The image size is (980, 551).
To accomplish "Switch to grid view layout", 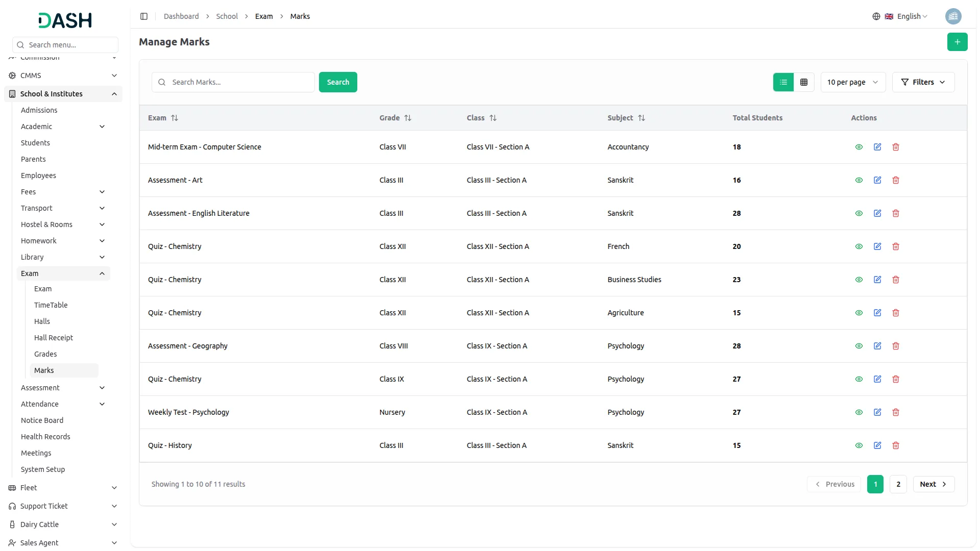I will (x=804, y=82).
